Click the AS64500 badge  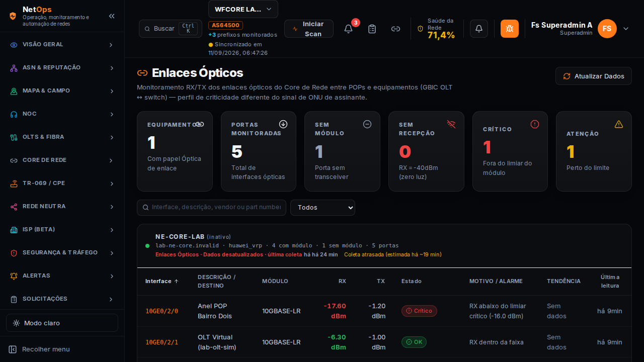225,25
